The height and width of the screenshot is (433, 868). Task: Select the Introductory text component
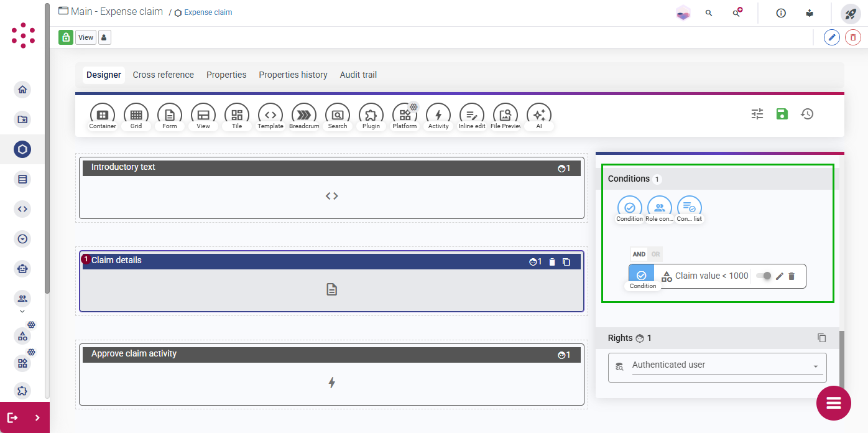point(331,188)
